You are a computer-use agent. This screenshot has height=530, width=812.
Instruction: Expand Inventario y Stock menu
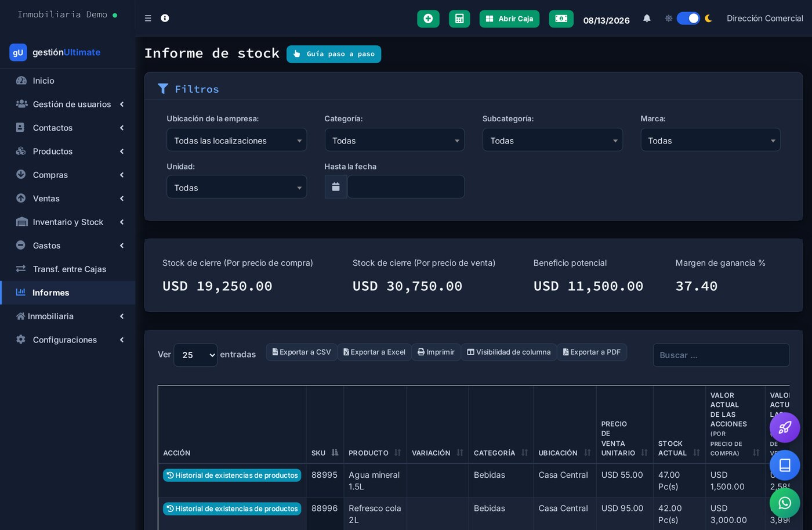pos(68,222)
